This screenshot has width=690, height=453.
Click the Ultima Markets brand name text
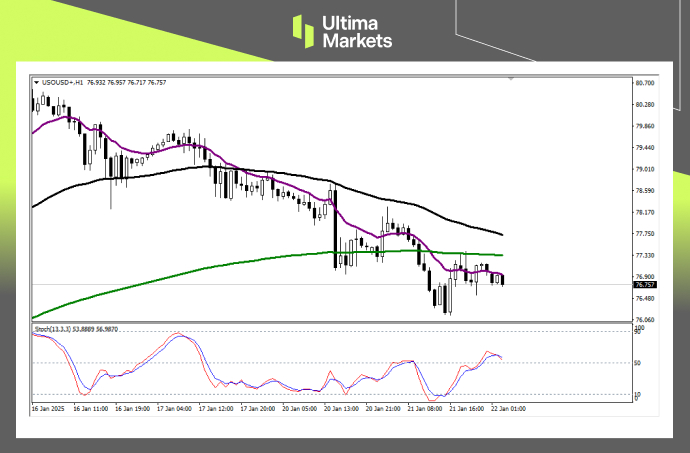357,31
